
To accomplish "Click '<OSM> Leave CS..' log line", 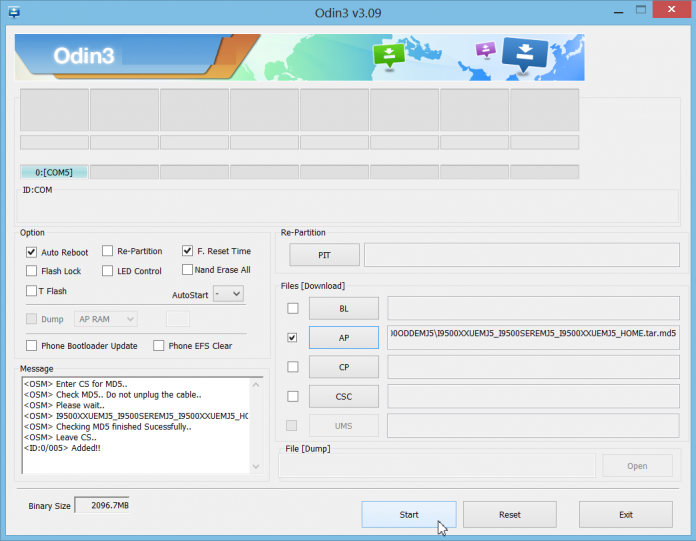I will tap(60, 437).
